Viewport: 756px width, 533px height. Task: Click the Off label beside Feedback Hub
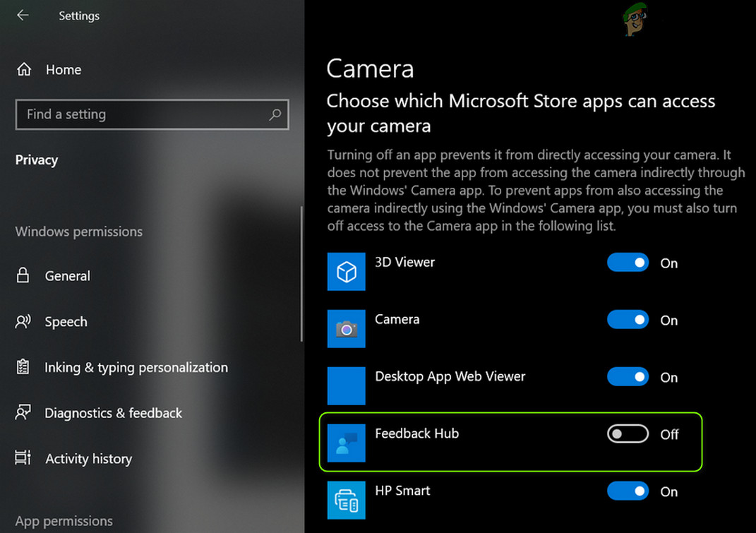pyautogui.click(x=670, y=435)
